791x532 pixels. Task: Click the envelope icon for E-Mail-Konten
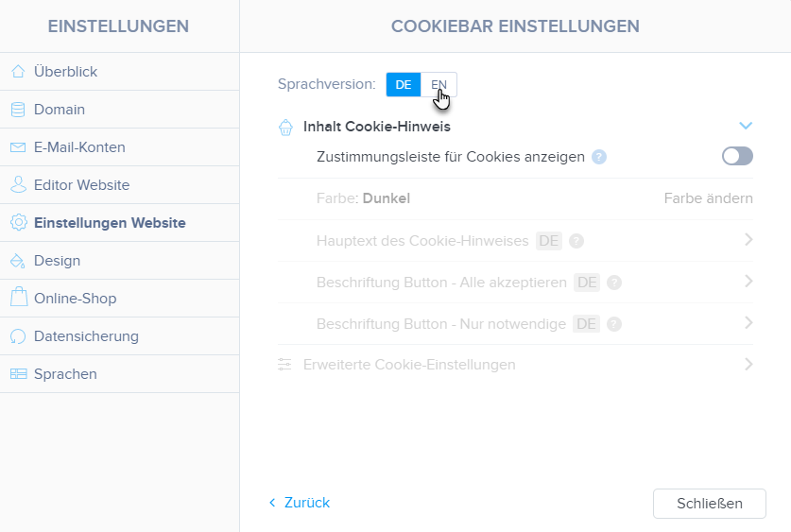coord(18,147)
